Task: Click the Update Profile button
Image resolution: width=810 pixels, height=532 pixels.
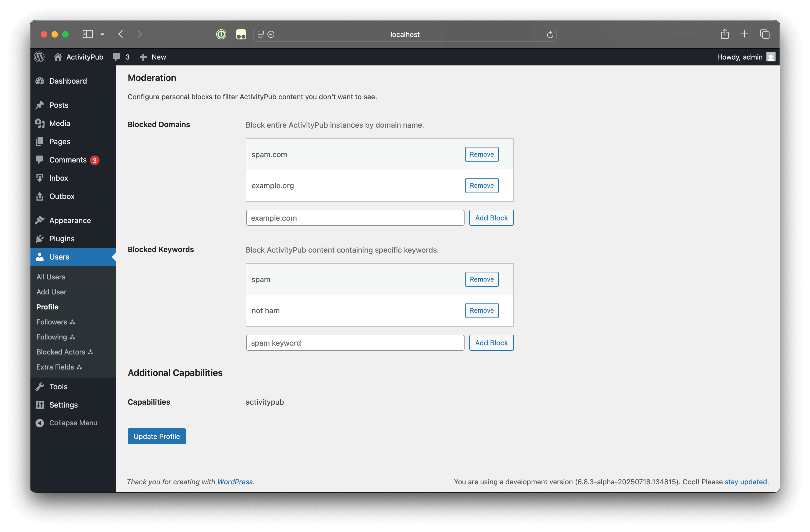Action: tap(157, 436)
